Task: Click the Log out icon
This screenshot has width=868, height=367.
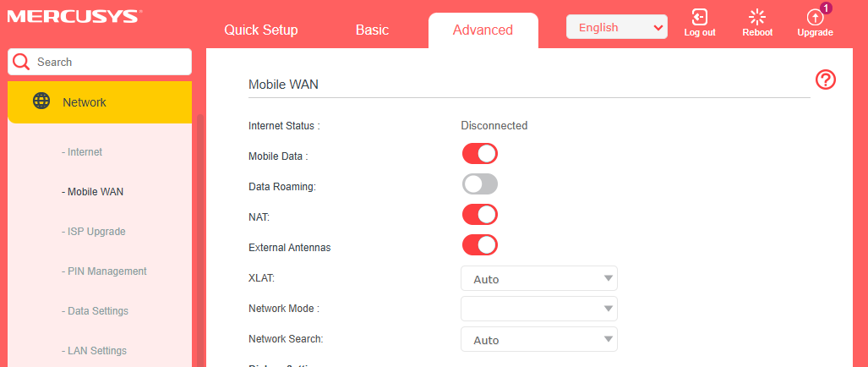Action: pos(700,17)
